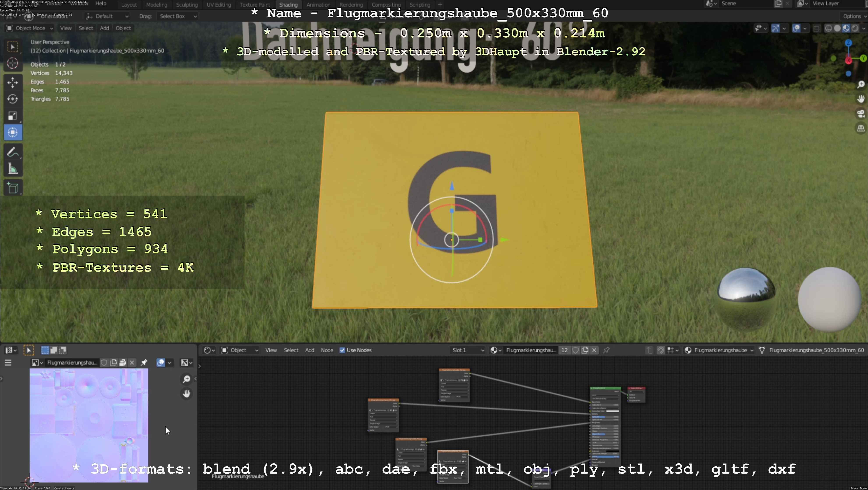
Task: Select the Move tool in the toolbar
Action: (x=13, y=82)
